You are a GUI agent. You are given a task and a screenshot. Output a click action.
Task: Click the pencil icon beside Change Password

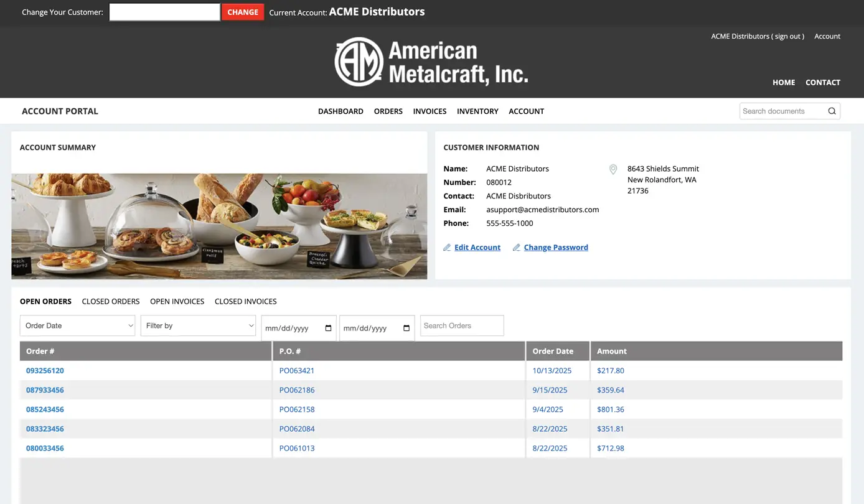pos(517,248)
